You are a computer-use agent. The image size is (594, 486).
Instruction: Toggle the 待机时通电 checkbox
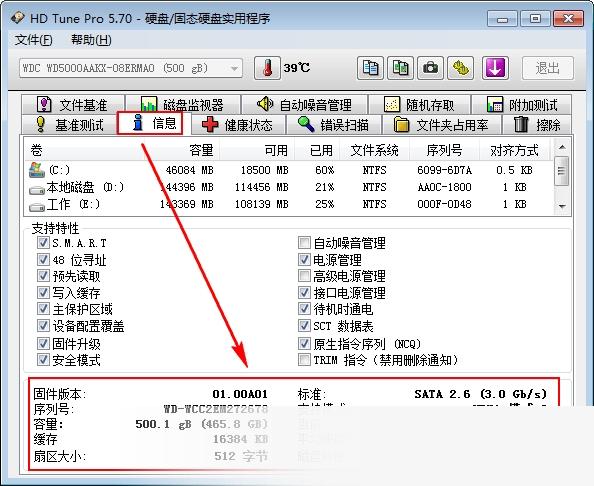304,309
